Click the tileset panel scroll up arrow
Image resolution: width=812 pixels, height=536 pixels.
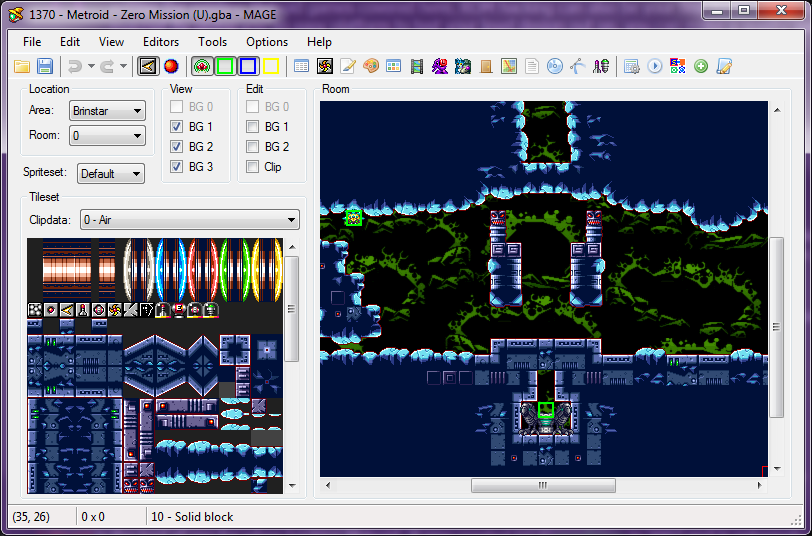[292, 247]
